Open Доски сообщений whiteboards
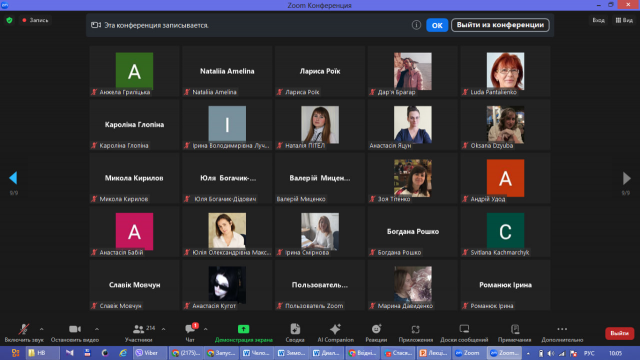640x360 pixels. coord(464,333)
